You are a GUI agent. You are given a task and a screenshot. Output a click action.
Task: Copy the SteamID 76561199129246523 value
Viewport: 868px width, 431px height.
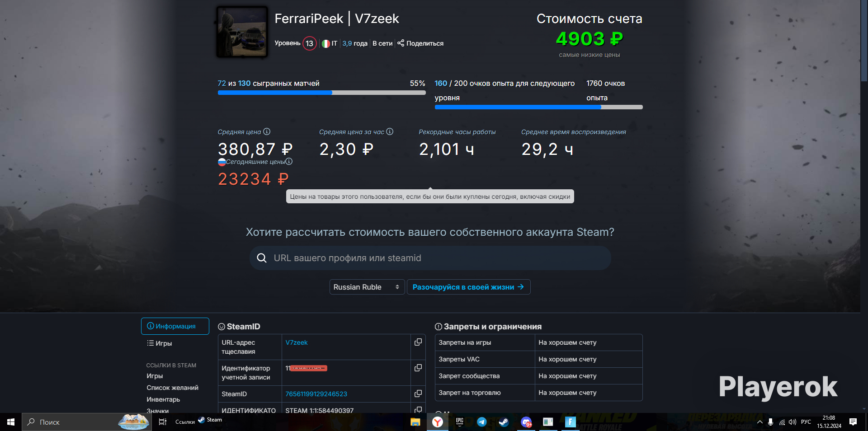418,394
